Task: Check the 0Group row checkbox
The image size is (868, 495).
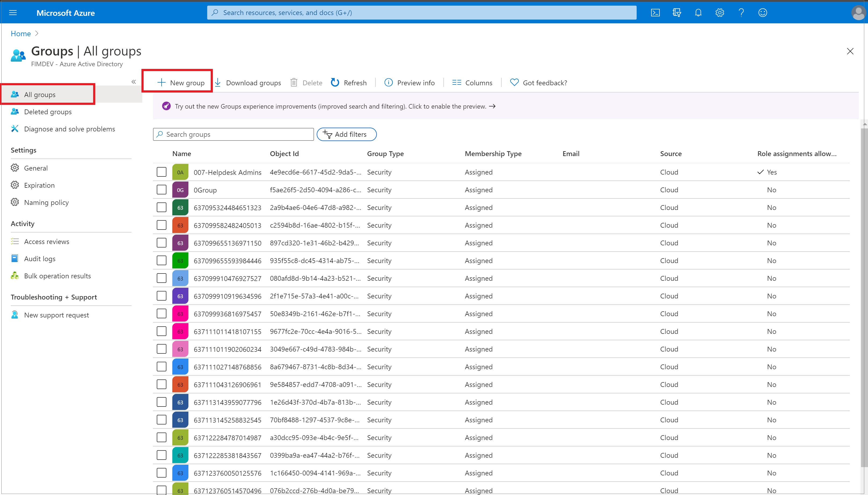Action: 162,190
